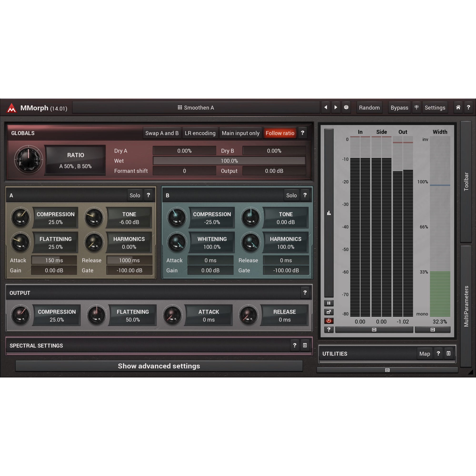Expand the Spectral Settings panel icon
Screen dimensions: 476x476
click(305, 345)
